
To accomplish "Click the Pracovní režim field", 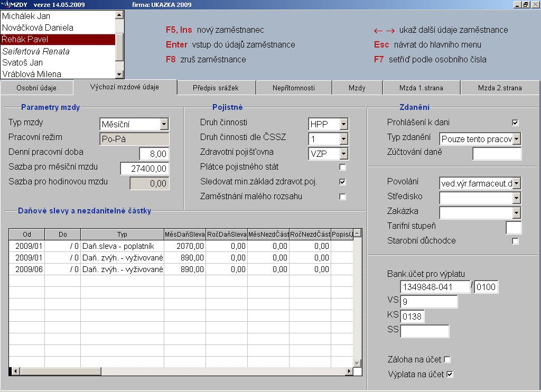I will pyautogui.click(x=134, y=139).
